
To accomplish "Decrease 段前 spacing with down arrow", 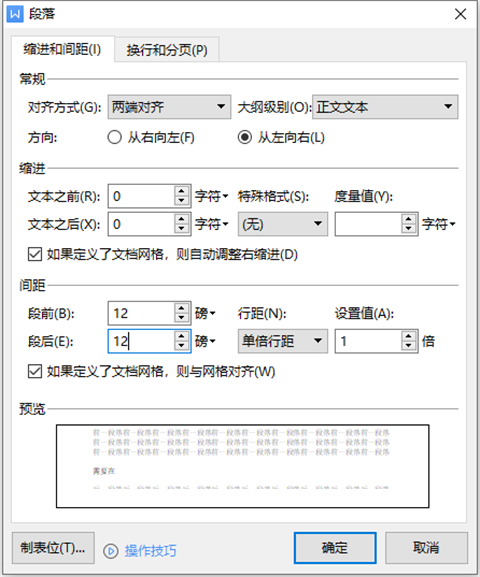I will pos(181,318).
